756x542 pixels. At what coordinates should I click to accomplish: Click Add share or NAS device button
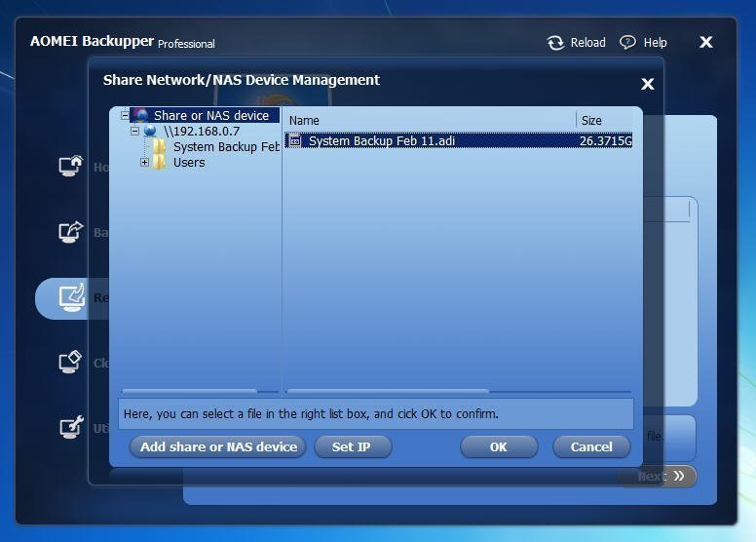[218, 446]
